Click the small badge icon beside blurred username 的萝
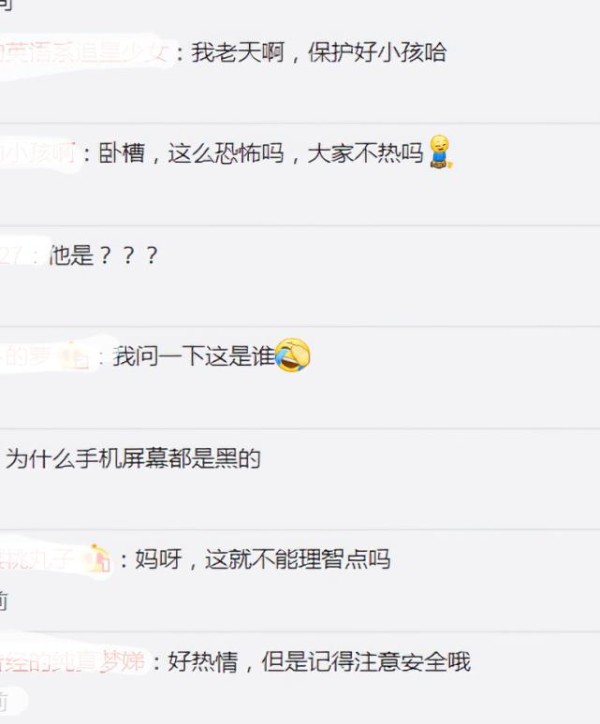The image size is (600, 724). 72,356
